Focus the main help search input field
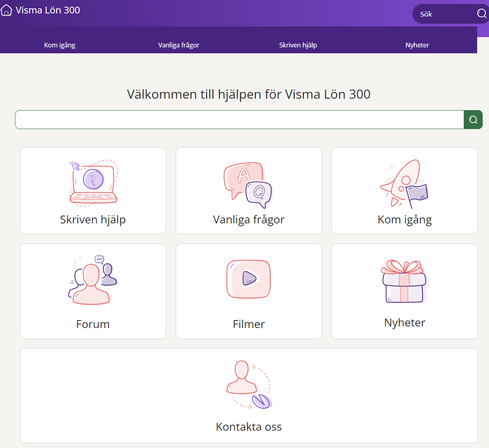Screen dimensions: 489x448 coord(240,120)
